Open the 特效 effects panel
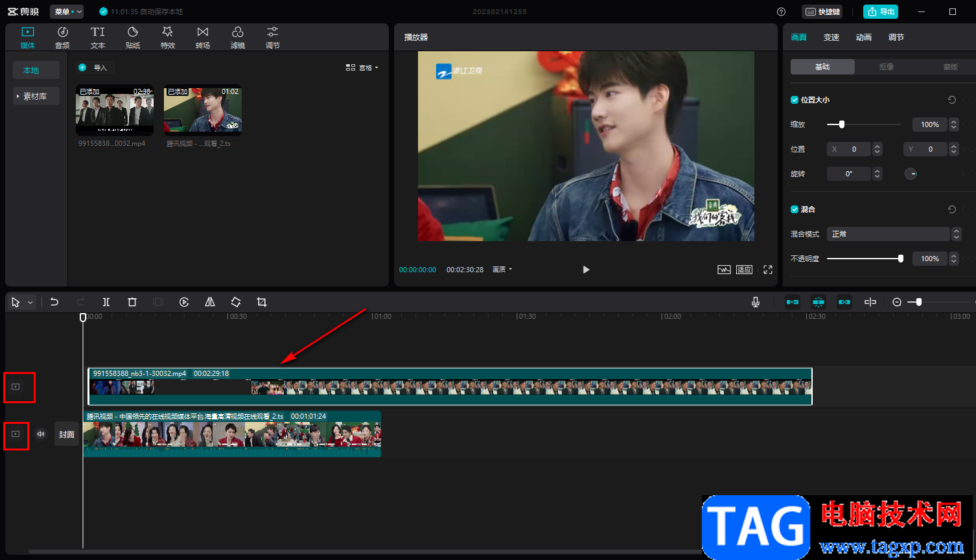 167,38
